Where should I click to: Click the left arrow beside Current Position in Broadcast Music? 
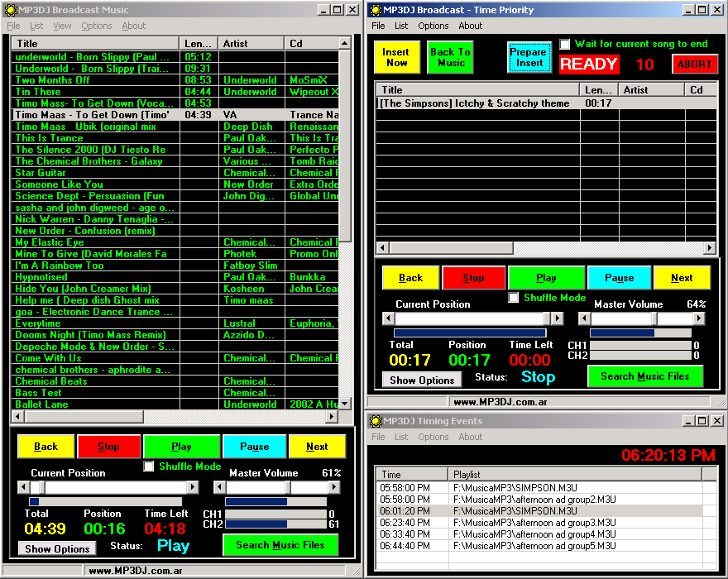(x=25, y=486)
